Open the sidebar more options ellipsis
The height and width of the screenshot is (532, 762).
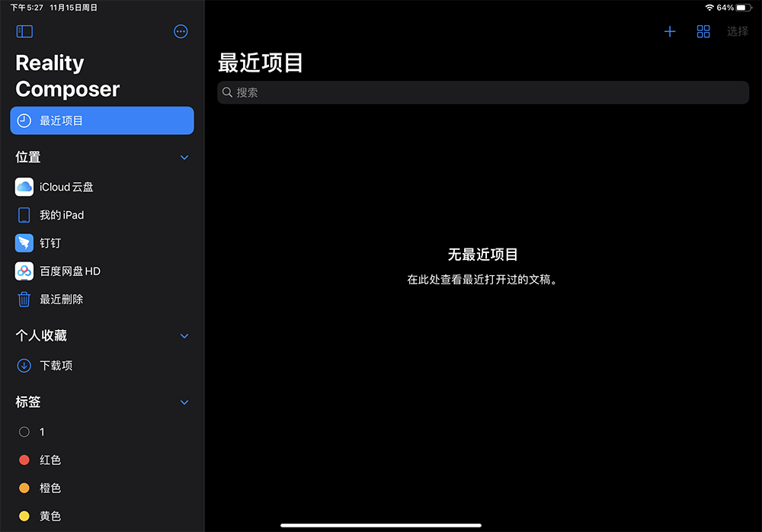pos(181,31)
